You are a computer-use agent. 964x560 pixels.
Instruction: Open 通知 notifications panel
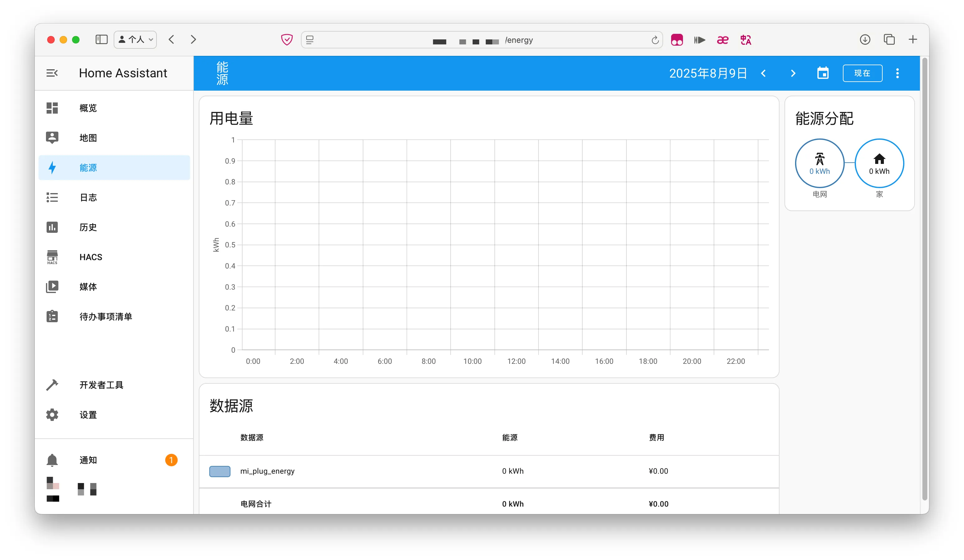114,460
